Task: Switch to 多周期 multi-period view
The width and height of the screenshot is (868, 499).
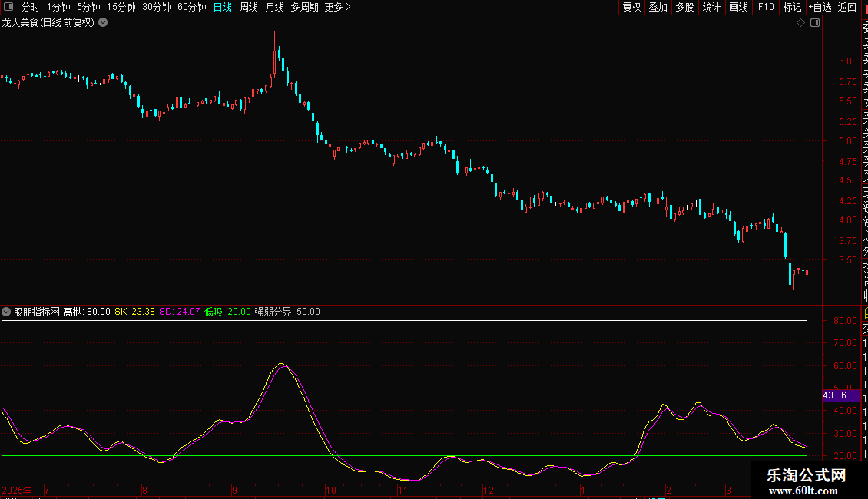Action: (303, 7)
